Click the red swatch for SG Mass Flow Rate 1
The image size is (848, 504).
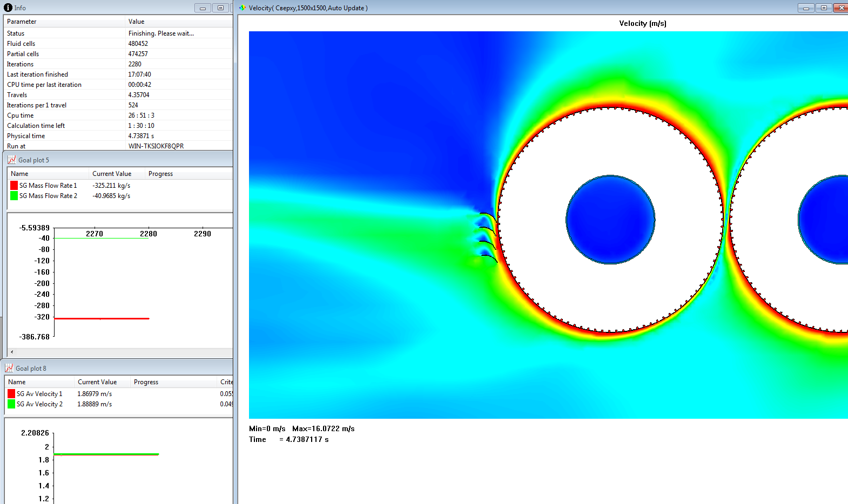[14, 186]
